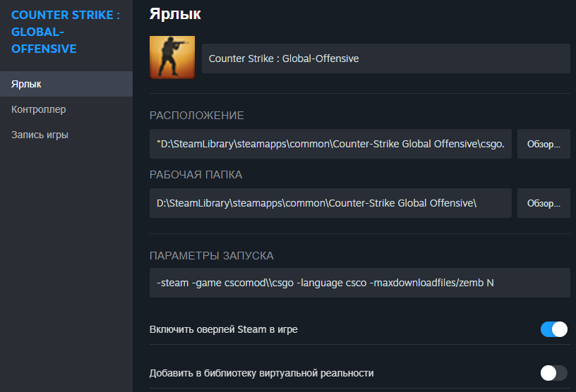
Task: Click the Ярлык page heading
Action: click(x=176, y=13)
